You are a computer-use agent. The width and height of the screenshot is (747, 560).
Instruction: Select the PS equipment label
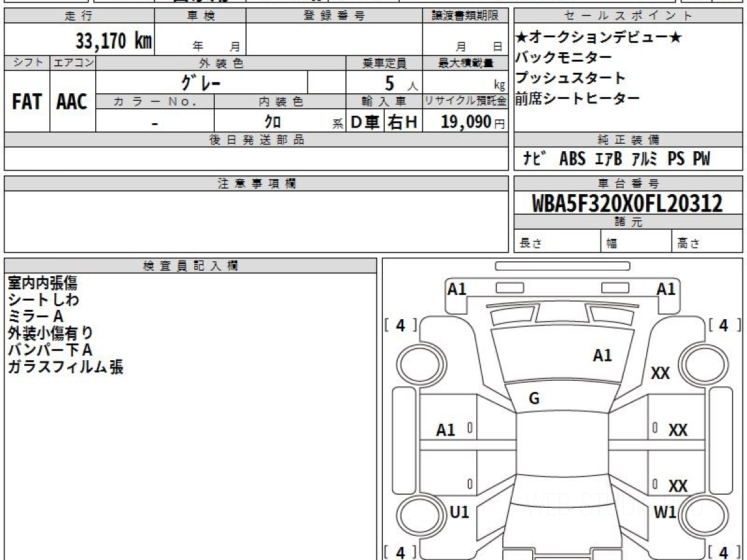tap(676, 159)
